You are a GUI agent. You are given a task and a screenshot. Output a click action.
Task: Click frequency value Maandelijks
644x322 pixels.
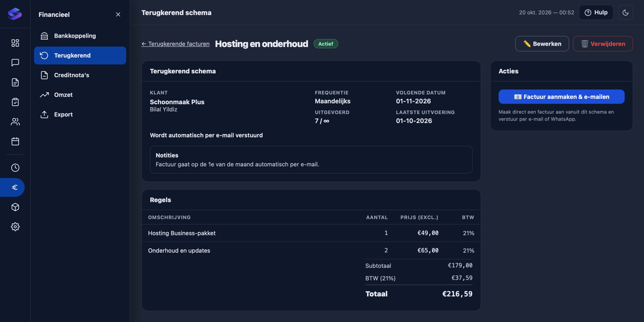(332, 101)
